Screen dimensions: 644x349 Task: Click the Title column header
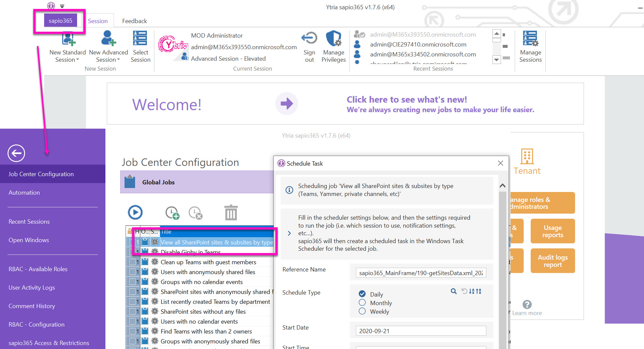coord(217,232)
